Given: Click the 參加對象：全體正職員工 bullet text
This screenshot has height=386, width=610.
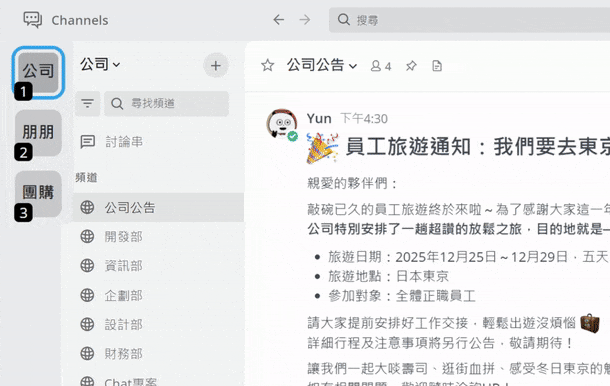Looking at the screenshot, I should click(402, 296).
